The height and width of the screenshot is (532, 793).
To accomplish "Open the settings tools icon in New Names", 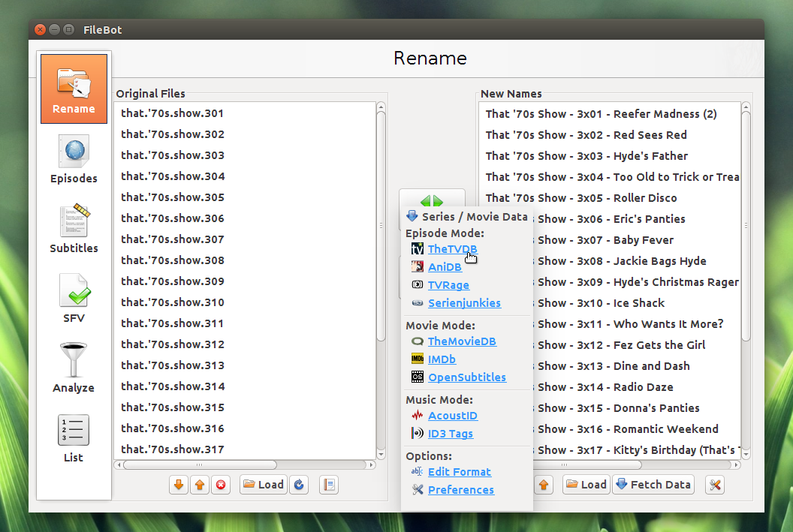I will [715, 485].
